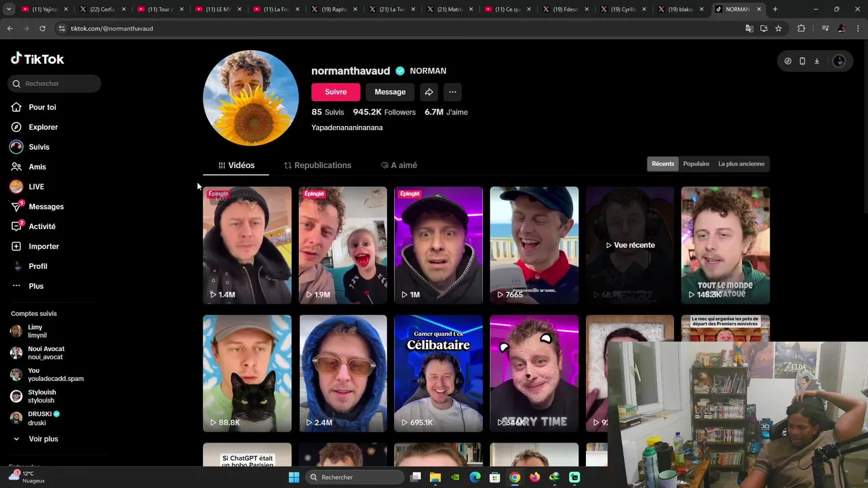Click the floating toolbar download icon
Screen dimensions: 868x488
pyautogui.click(x=816, y=61)
